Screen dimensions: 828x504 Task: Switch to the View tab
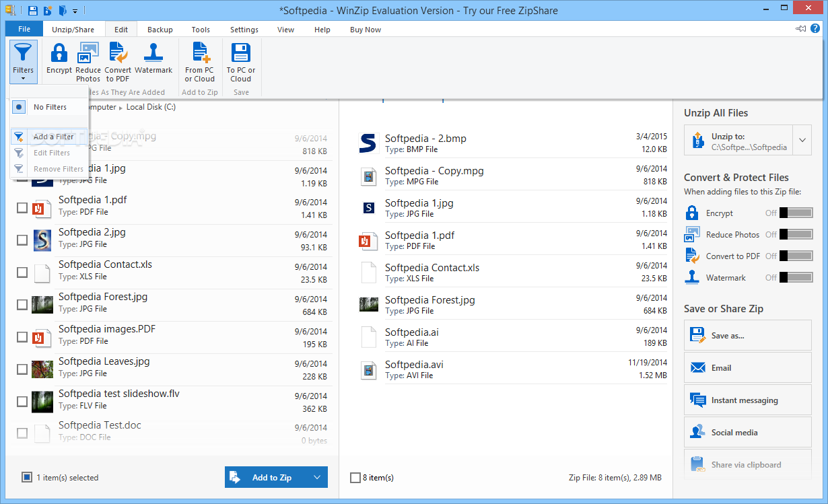(285, 30)
